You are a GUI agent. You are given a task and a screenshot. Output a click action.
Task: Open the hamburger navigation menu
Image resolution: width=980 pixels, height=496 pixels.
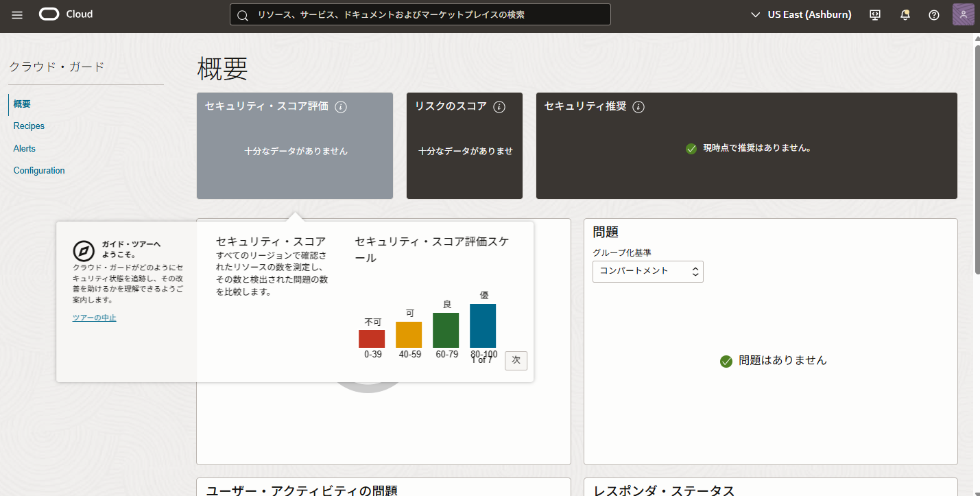point(17,14)
